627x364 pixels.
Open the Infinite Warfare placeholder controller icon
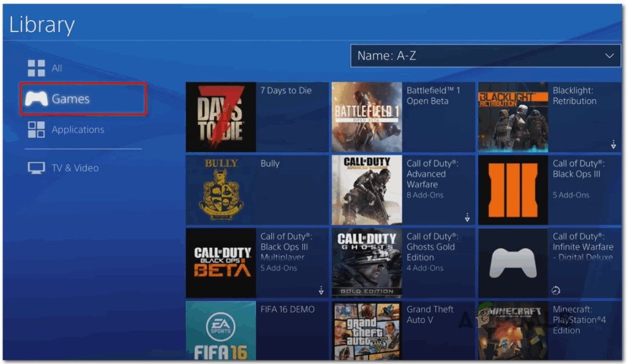[x=513, y=263]
